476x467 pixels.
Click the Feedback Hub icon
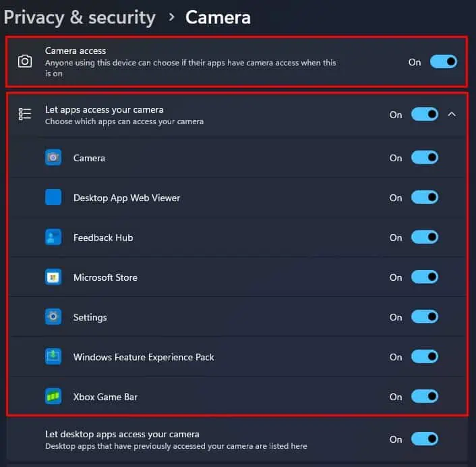tap(53, 237)
